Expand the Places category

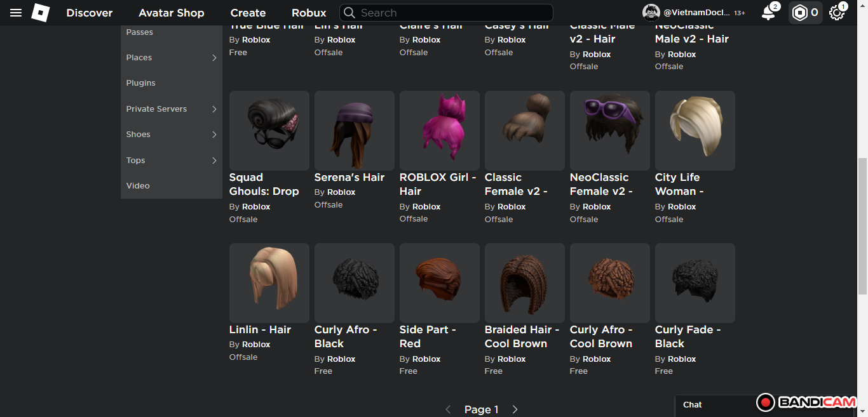coord(214,58)
